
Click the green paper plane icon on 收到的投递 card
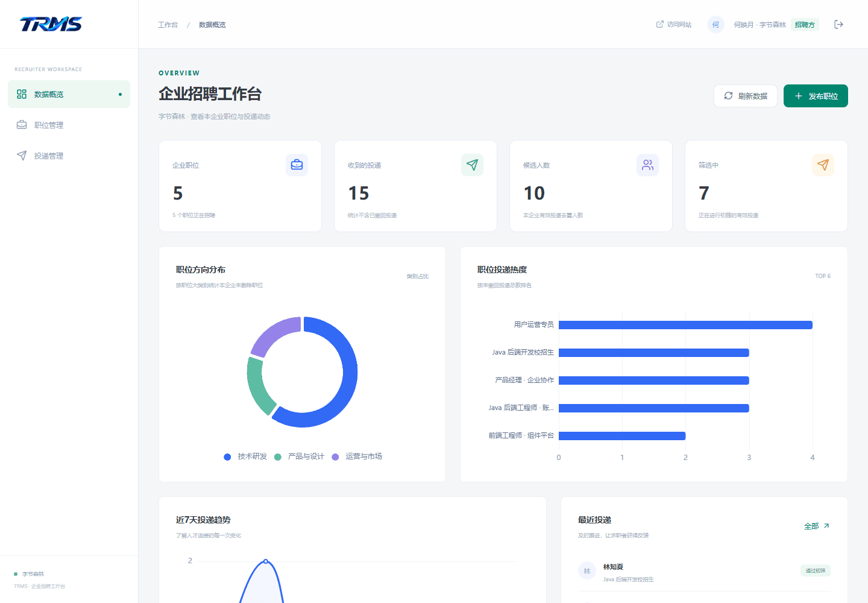472,165
